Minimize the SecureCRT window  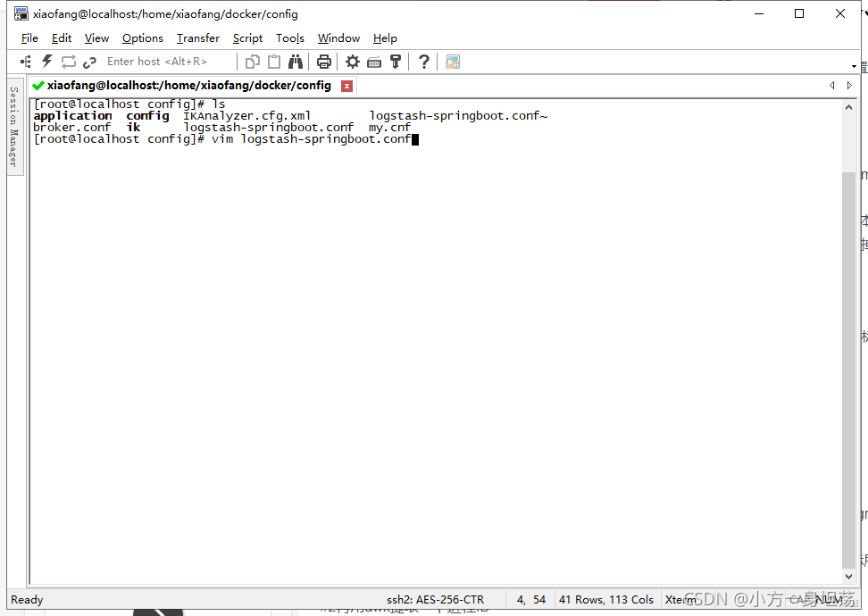coord(759,13)
